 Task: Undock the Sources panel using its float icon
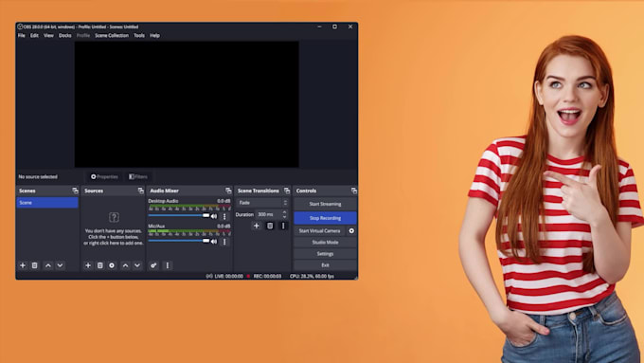tap(141, 191)
